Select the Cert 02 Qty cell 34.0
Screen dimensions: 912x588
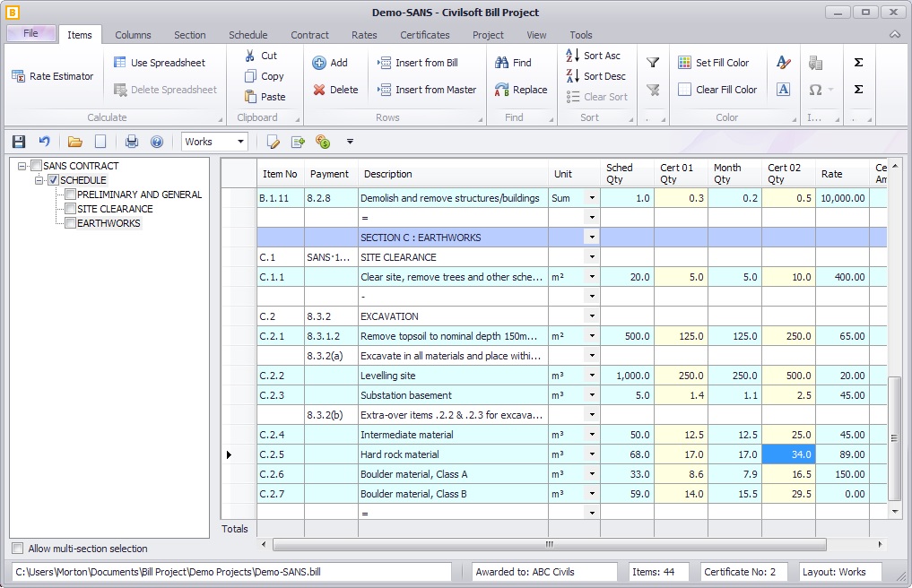click(x=788, y=454)
